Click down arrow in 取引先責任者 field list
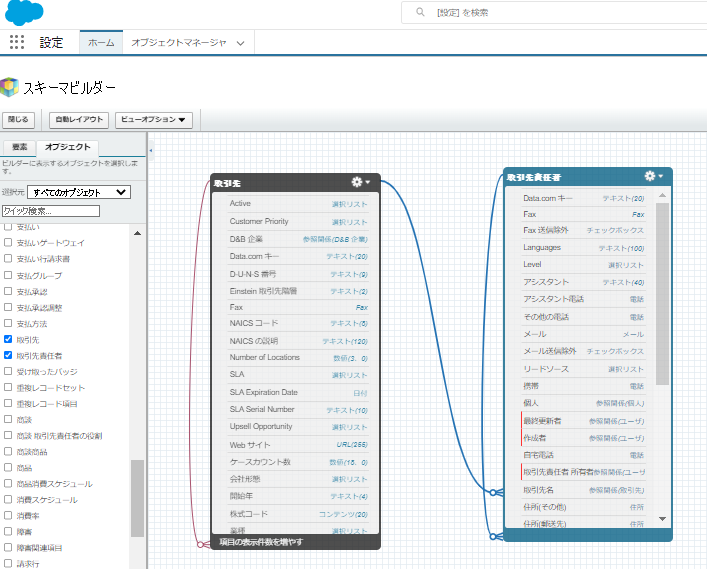Viewport: 707px width, 569px height. point(662,519)
